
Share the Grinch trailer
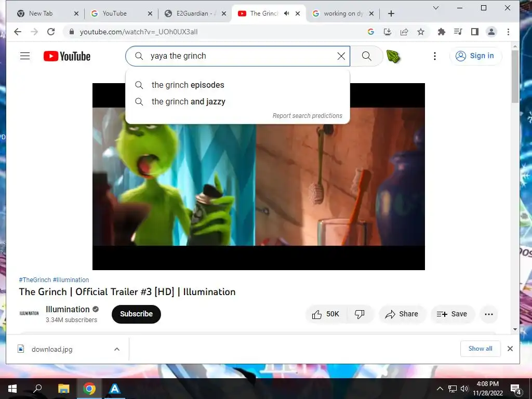point(402,314)
